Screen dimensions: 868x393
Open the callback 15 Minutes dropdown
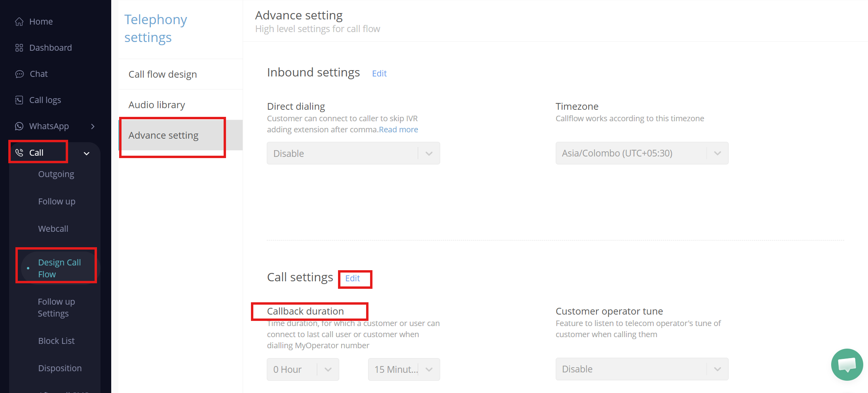pyautogui.click(x=403, y=369)
